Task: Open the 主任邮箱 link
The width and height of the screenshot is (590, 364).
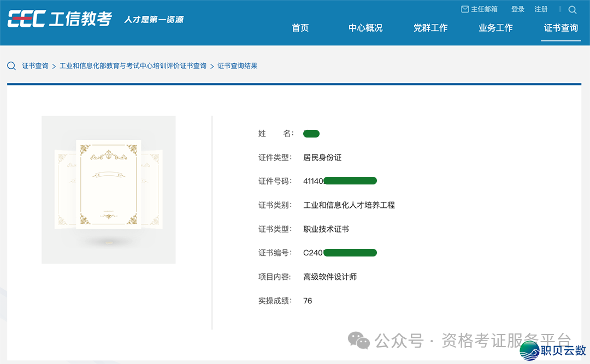Action: tap(484, 9)
